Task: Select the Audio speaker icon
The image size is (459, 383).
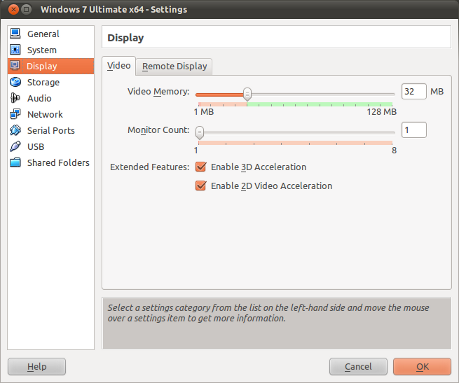Action: coord(15,98)
